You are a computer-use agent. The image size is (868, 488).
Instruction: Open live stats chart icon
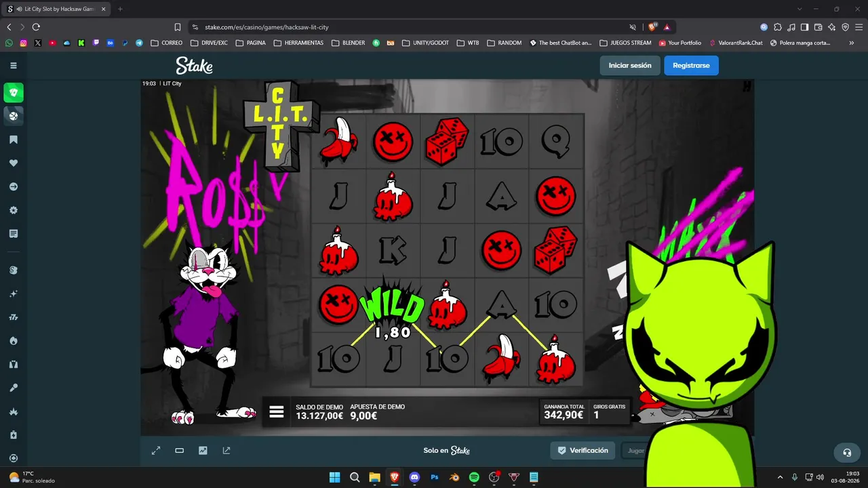tap(203, 451)
